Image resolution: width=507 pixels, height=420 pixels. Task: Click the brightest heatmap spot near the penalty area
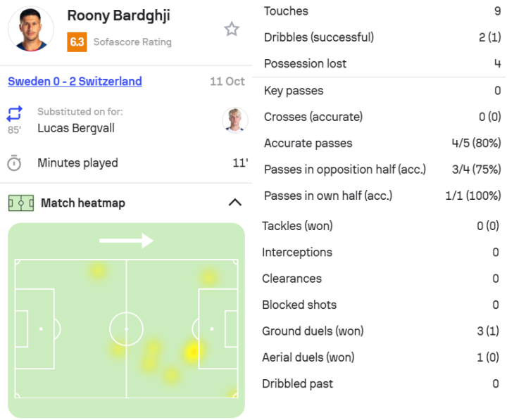click(x=192, y=352)
